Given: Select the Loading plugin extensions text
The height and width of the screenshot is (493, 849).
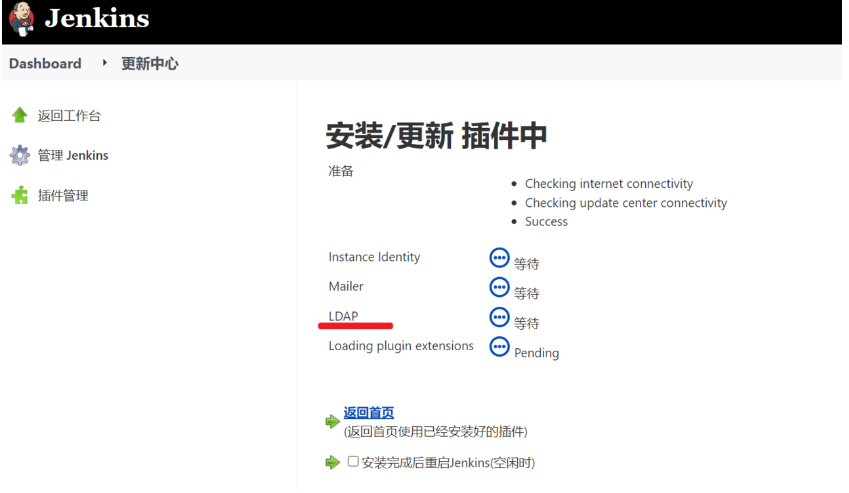Looking at the screenshot, I should coord(401,346).
